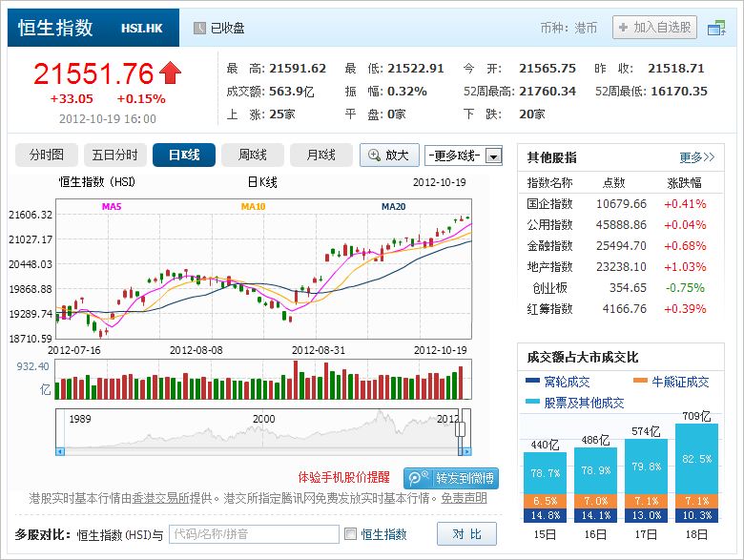744x560 pixels.
Task: Click the red up arrow beside 21551.76
Action: [170, 73]
